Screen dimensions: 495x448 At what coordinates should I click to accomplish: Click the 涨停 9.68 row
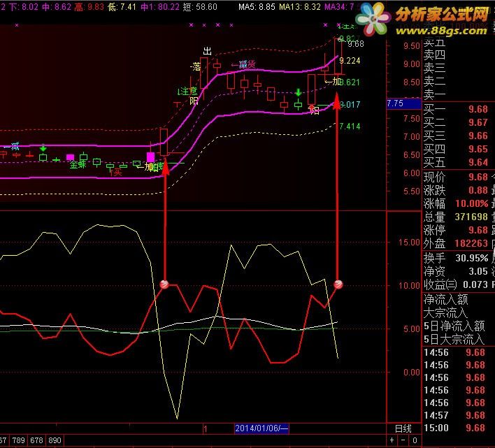(x=456, y=230)
